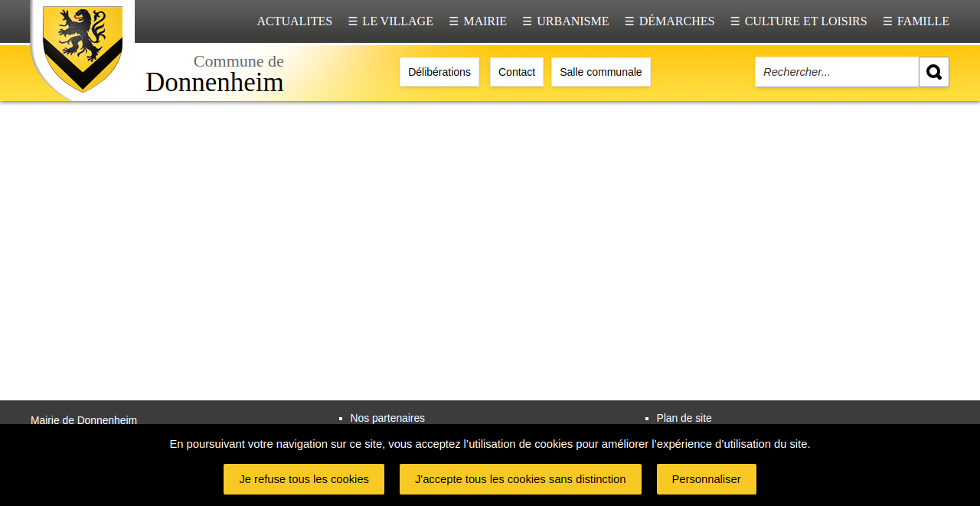
Task: Open the Contact quick link
Action: (x=517, y=72)
